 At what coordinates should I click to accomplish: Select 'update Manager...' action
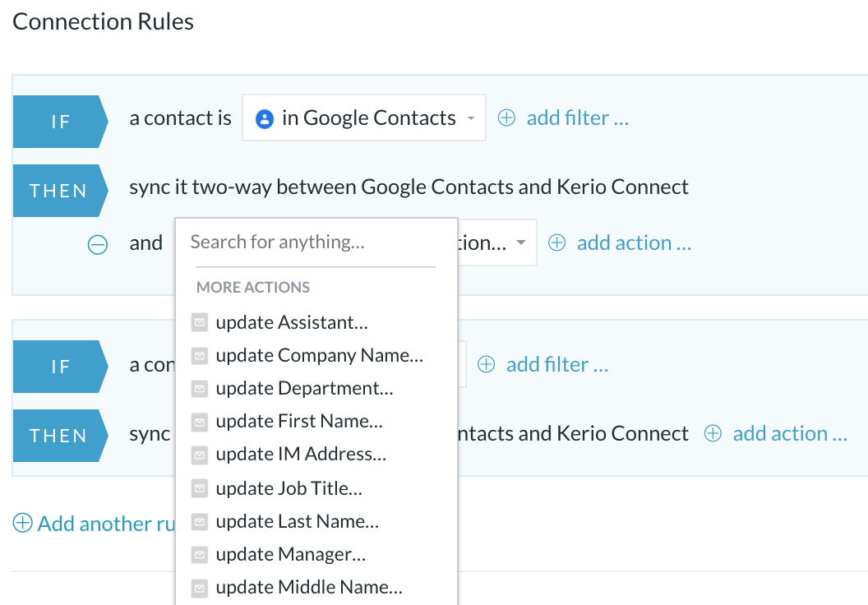291,555
